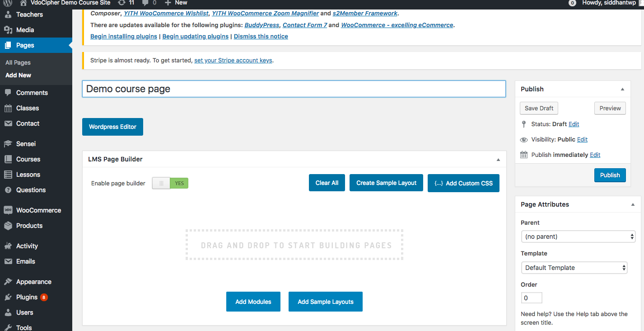Screen dimensions: 644x331
Task: Click the Lessons list icon
Action: [x=8, y=175]
